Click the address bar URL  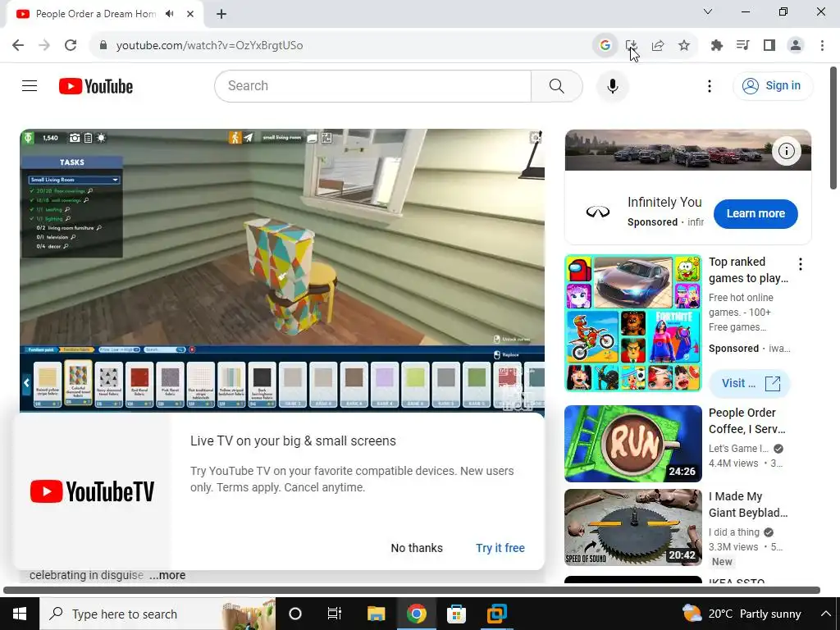[x=209, y=46]
